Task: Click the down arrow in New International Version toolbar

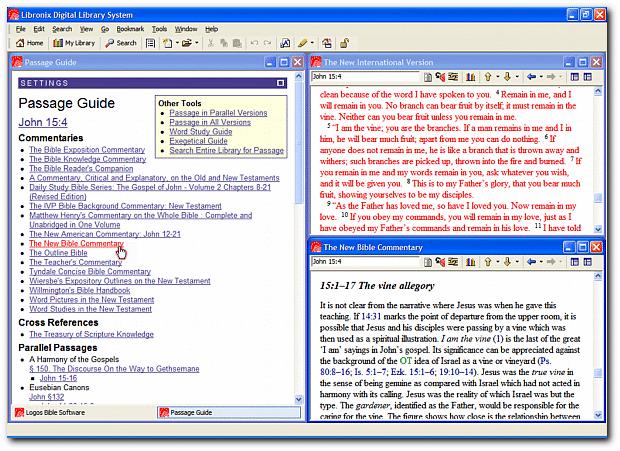Action: 507,77
